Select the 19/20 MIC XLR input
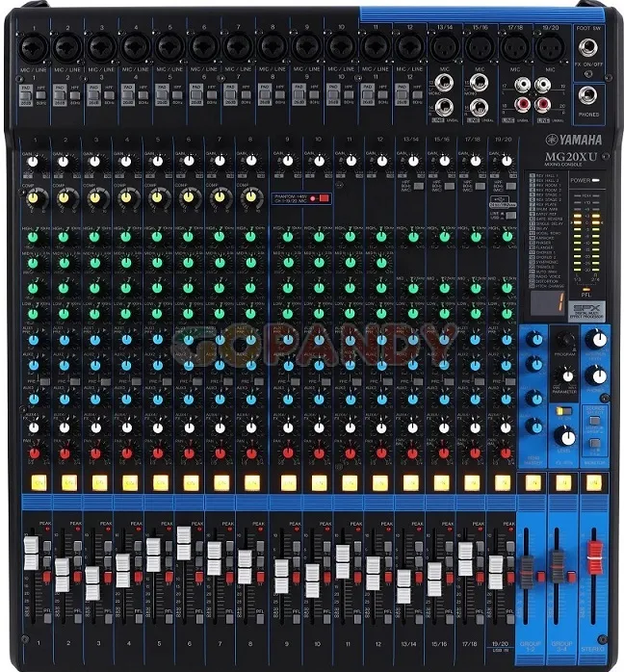Screen dimensions: 624x672 [550, 47]
